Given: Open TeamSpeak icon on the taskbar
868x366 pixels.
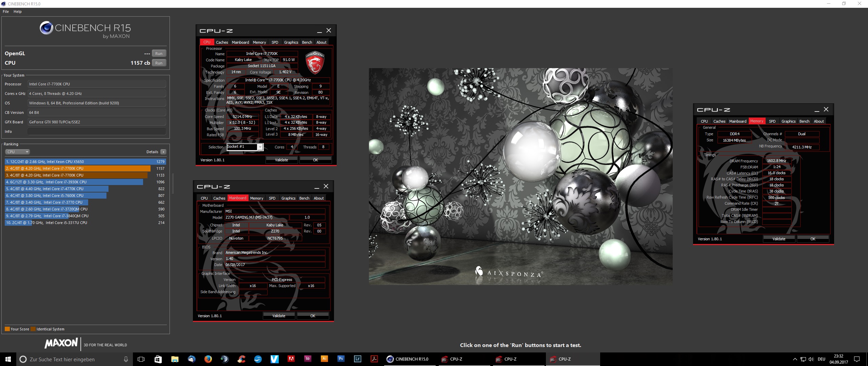Looking at the screenshot, I should (x=224, y=359).
